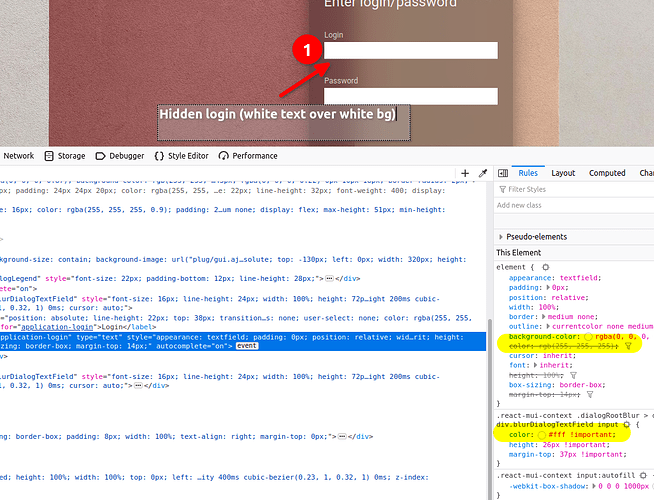Open the #fff color swatch

(541, 435)
